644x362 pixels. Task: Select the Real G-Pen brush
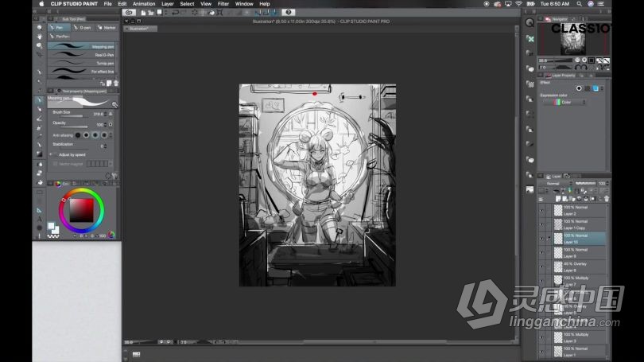coord(81,55)
